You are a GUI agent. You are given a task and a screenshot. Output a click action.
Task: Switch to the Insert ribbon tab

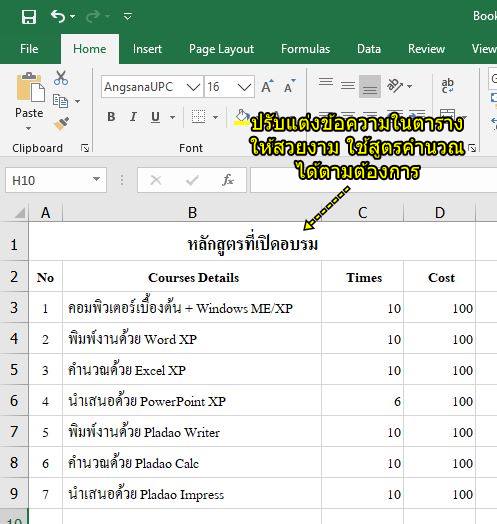pyautogui.click(x=147, y=49)
